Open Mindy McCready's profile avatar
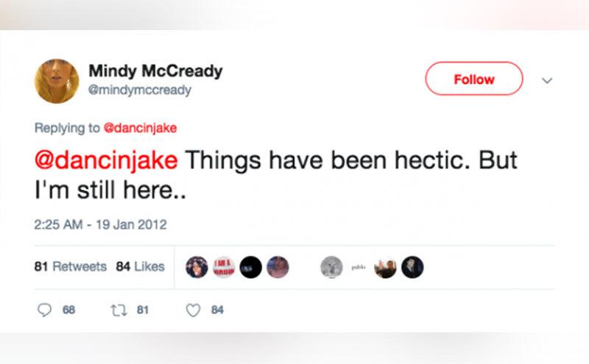This screenshot has height=364, width=589. 57,80
